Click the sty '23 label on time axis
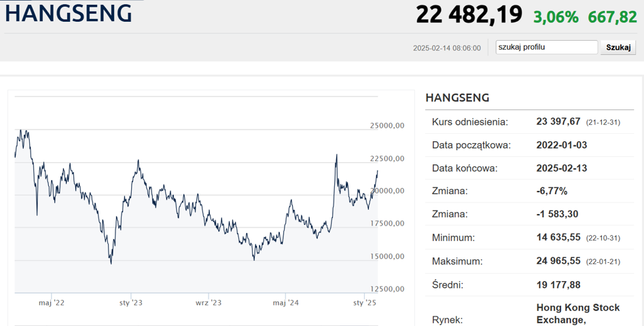This screenshot has width=644, height=326. pyautogui.click(x=130, y=303)
